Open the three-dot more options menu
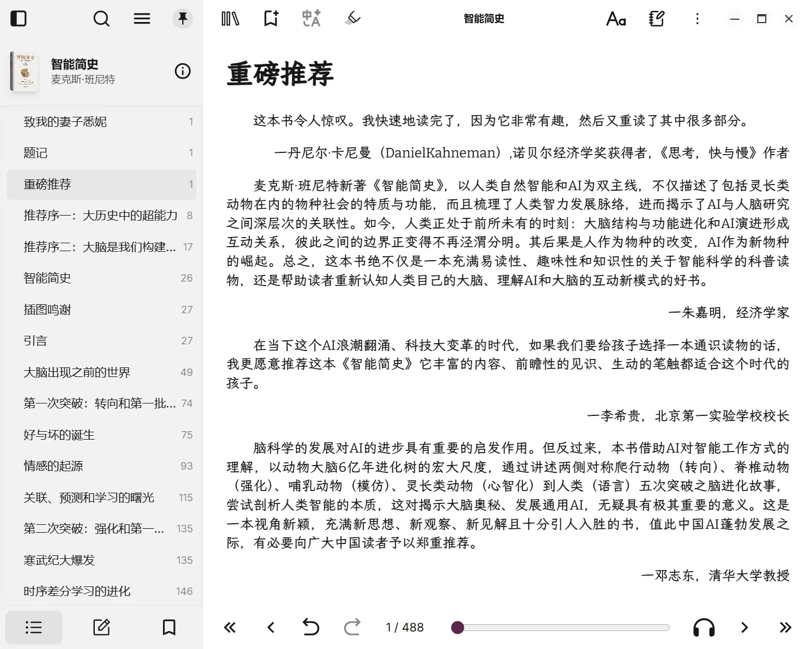The width and height of the screenshot is (812, 649). [x=697, y=19]
